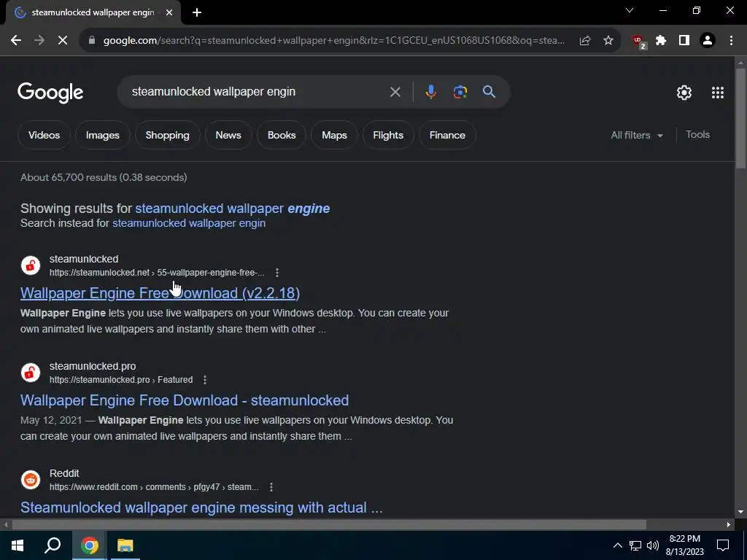The width and height of the screenshot is (747, 560).
Task: Open Windows taskbar search
Action: 53,545
